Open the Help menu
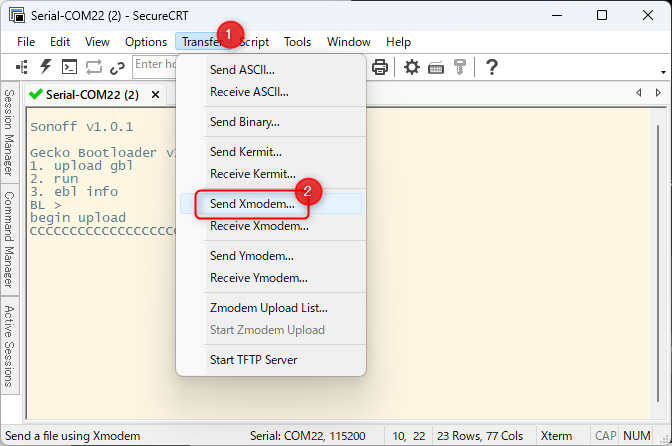 coord(399,42)
